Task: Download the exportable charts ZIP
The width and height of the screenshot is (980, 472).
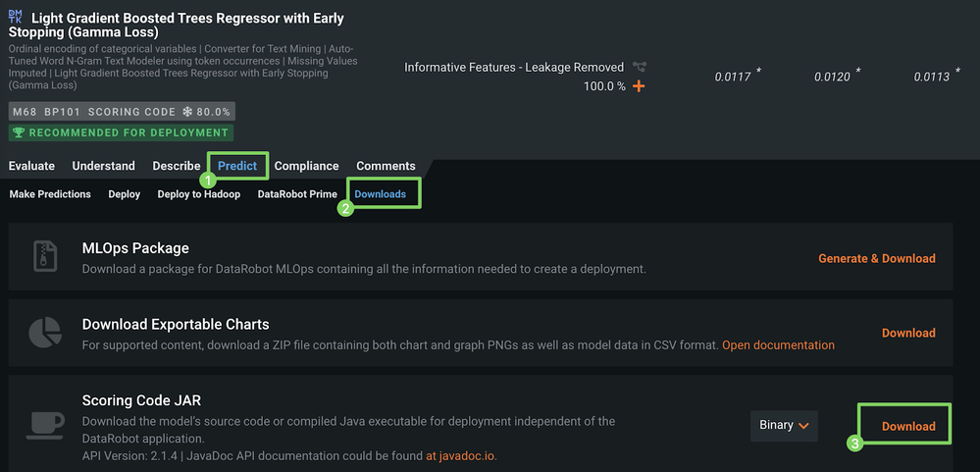Action: tap(908, 333)
